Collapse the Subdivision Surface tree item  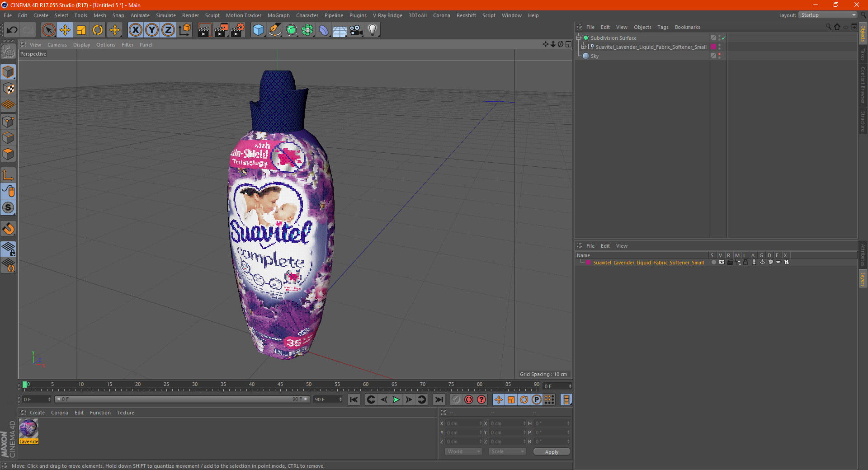coord(578,38)
